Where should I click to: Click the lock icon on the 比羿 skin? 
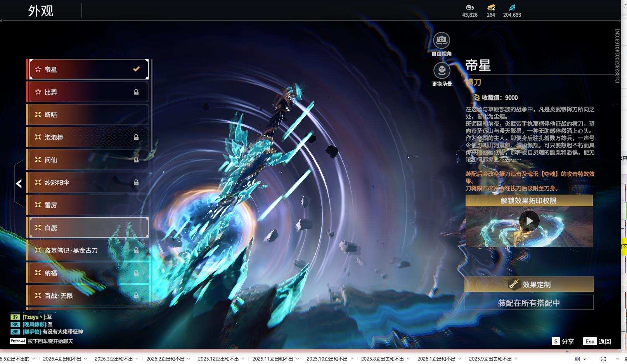point(136,92)
